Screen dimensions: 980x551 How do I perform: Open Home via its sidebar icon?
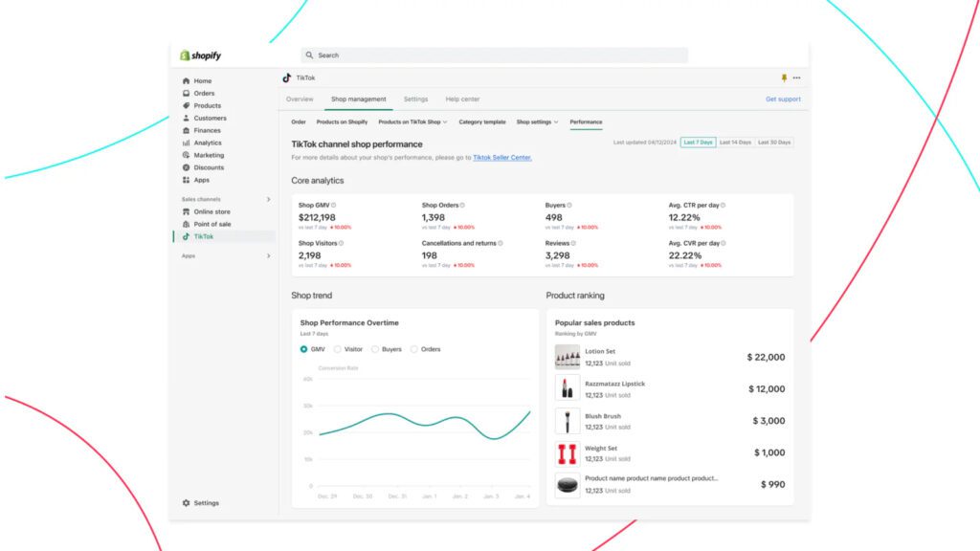click(x=186, y=81)
